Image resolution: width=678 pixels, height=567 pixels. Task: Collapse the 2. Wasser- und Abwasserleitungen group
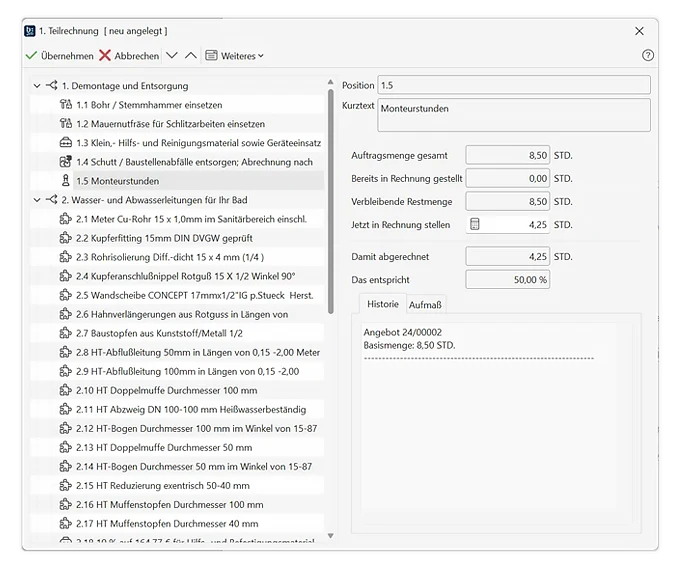[x=37, y=200]
